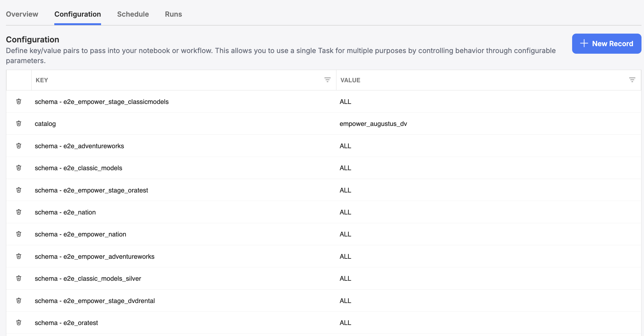Switch to the Overview tab
This screenshot has height=336, width=644.
[x=22, y=14]
